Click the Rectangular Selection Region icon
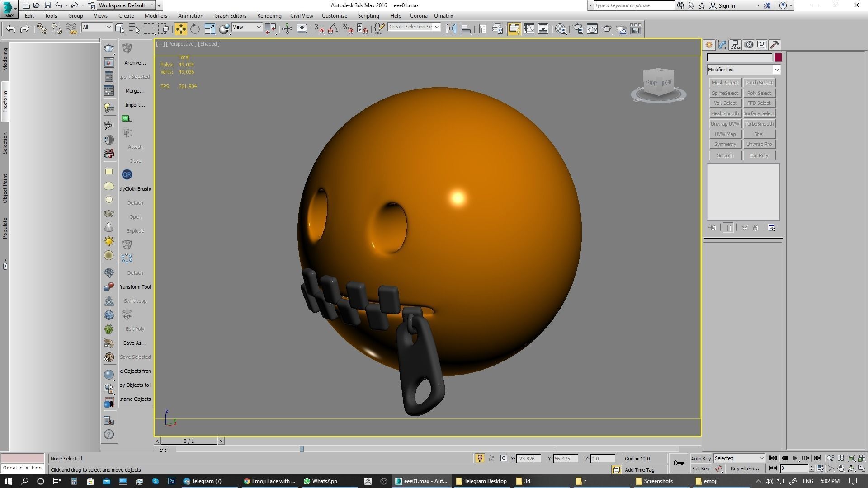The height and width of the screenshot is (488, 868). pyautogui.click(x=149, y=29)
